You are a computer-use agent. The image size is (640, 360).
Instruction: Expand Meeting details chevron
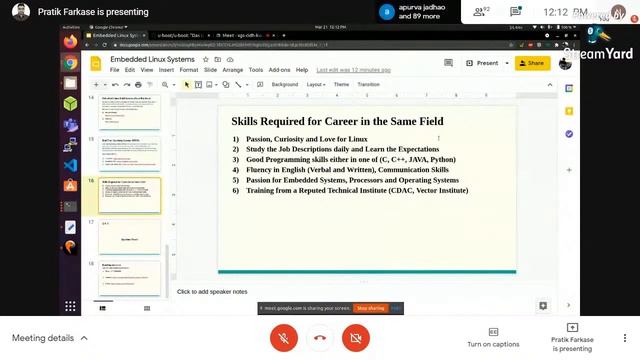[84, 338]
